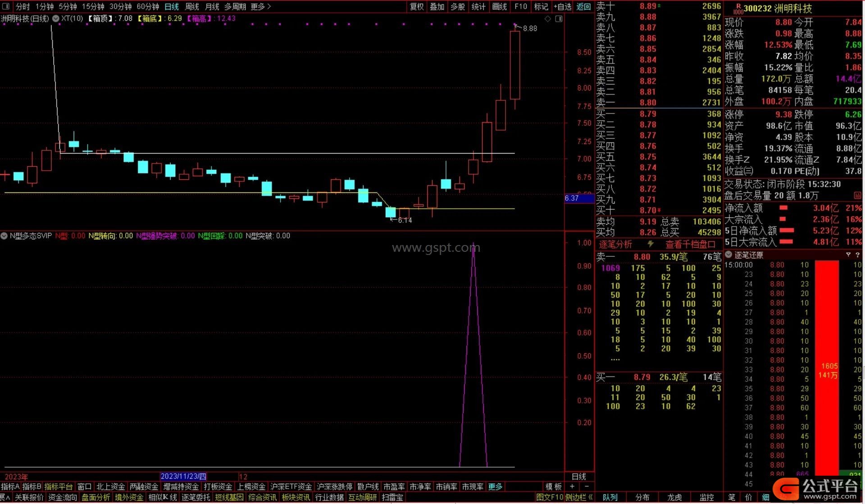Click the diamond icon atop main chart
This screenshot has height=504, width=865.
pos(548,19)
